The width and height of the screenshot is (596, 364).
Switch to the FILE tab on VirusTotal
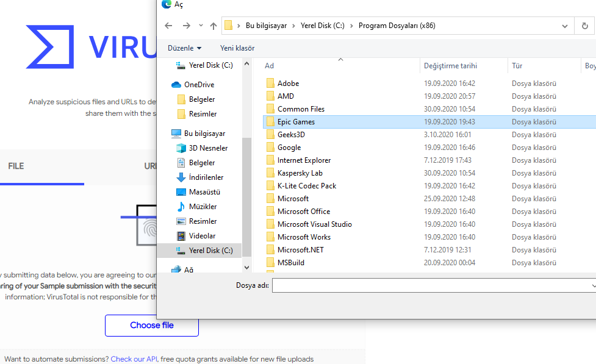[16, 166]
